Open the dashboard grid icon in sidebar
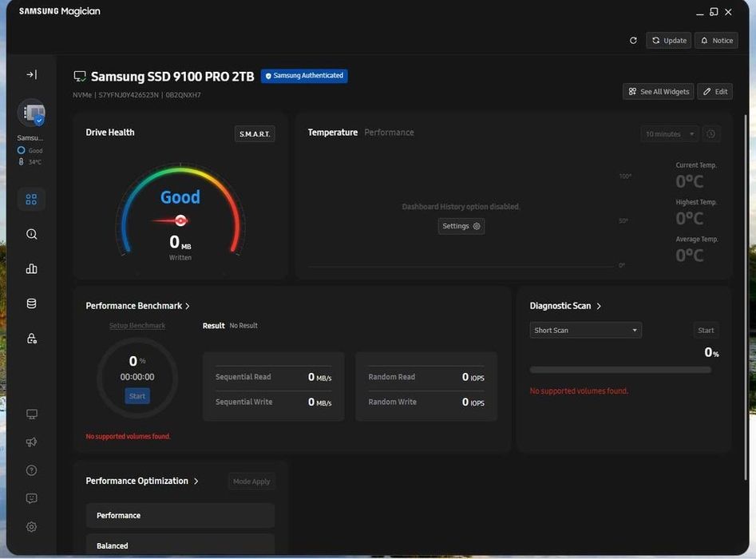756x559 pixels. pyautogui.click(x=31, y=199)
